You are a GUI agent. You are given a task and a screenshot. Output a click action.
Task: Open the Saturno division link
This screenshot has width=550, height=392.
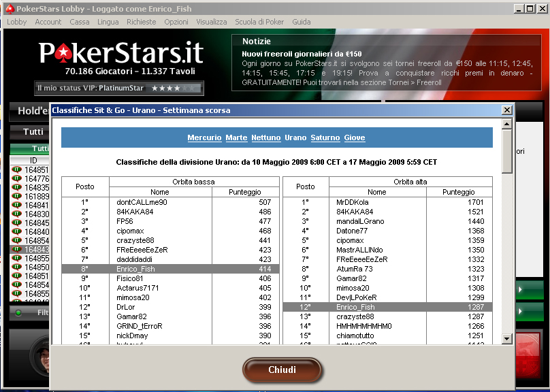[x=325, y=137]
